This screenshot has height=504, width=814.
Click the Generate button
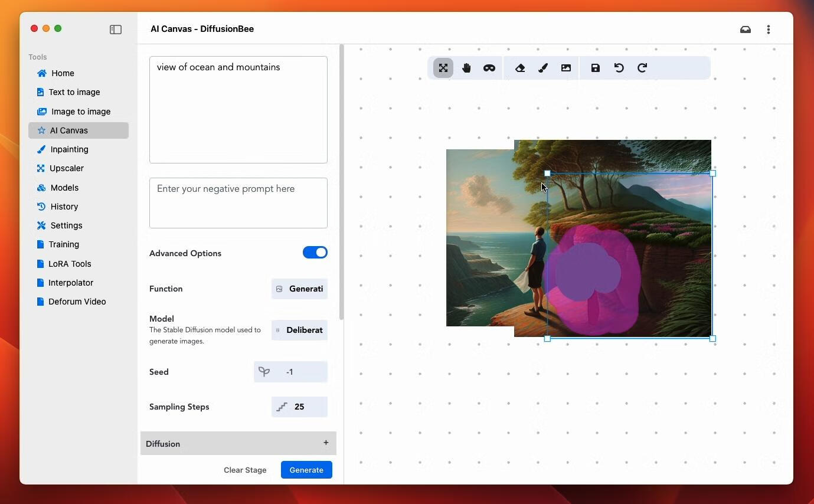pos(306,470)
